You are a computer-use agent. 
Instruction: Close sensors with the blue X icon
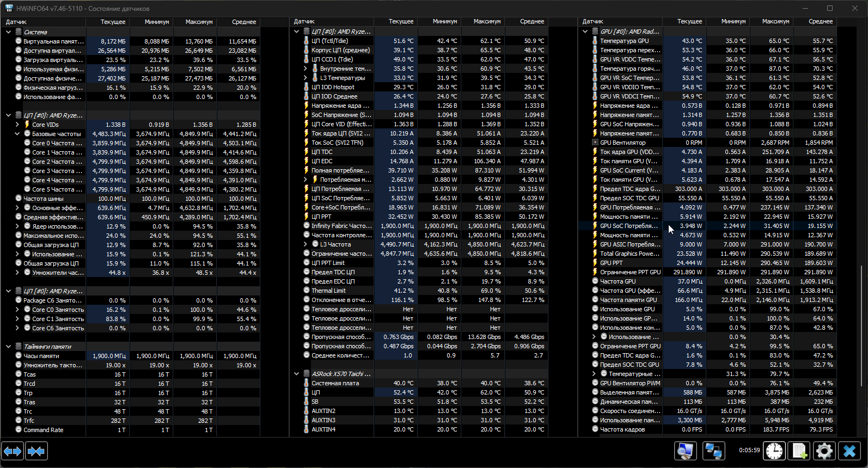point(849,451)
